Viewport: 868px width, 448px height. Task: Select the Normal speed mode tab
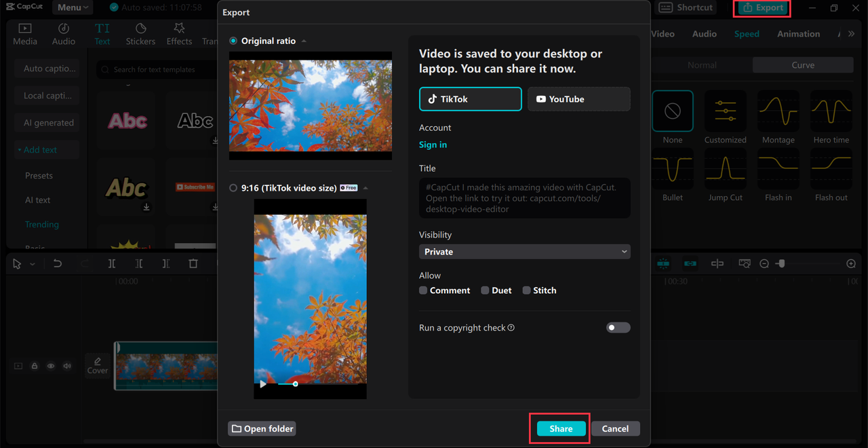702,65
